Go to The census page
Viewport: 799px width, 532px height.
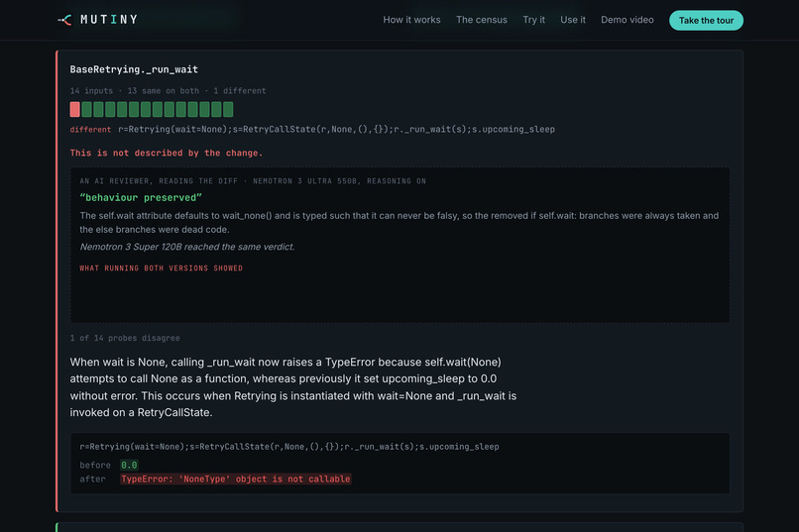pyautogui.click(x=482, y=20)
